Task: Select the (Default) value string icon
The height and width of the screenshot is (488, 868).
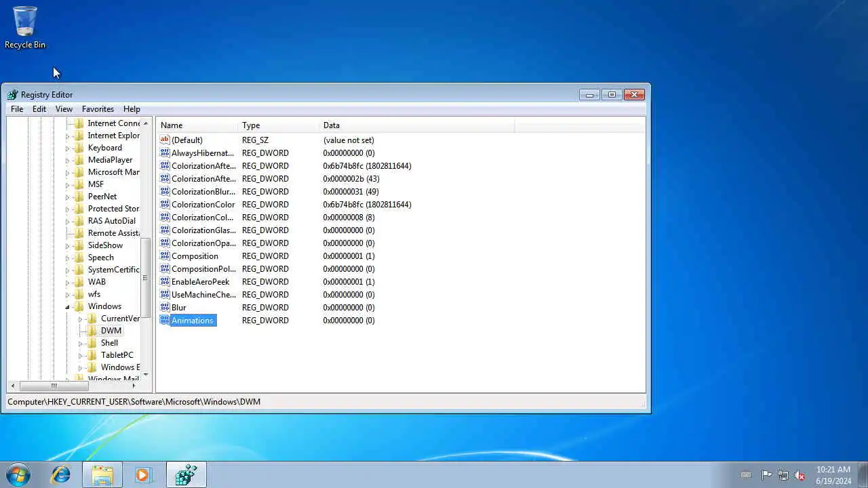Action: click(x=164, y=140)
